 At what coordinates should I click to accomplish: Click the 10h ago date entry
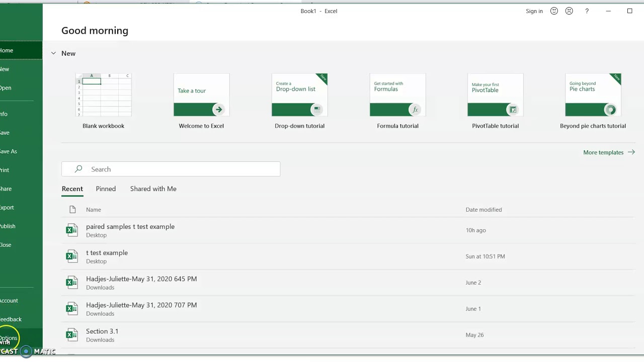pos(475,230)
